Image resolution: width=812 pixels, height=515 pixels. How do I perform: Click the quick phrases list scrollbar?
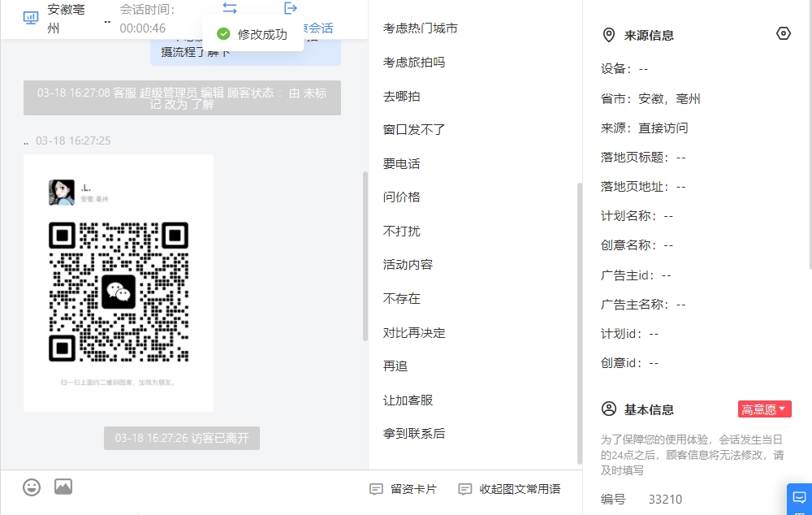(x=580, y=323)
